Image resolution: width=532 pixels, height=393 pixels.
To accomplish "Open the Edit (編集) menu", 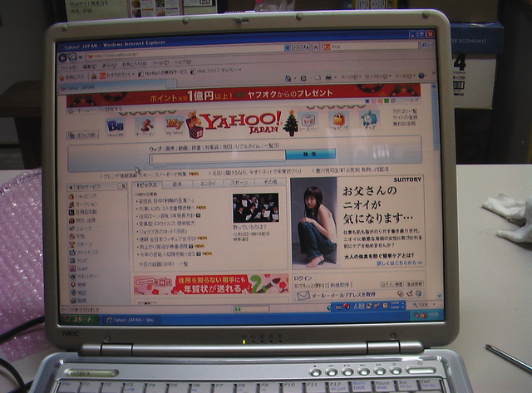I will 90,66.
